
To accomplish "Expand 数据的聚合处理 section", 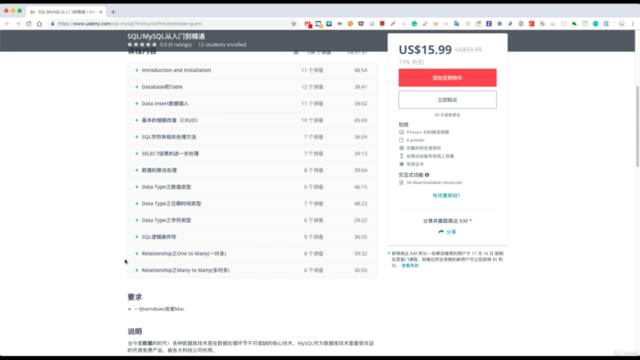I will [x=252, y=170].
